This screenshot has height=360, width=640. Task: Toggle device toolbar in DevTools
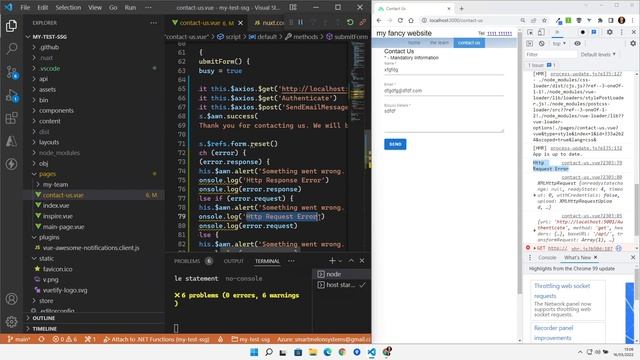(541, 32)
